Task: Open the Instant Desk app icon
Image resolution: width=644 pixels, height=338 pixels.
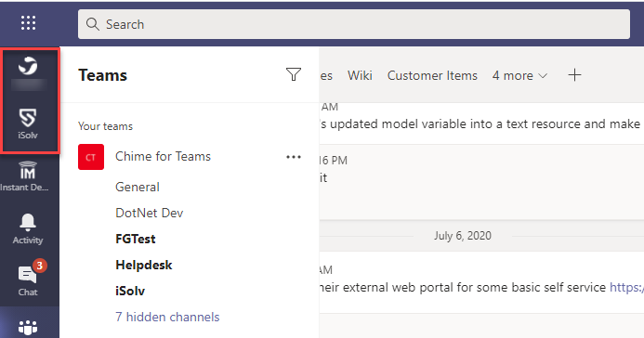Action: point(27,176)
